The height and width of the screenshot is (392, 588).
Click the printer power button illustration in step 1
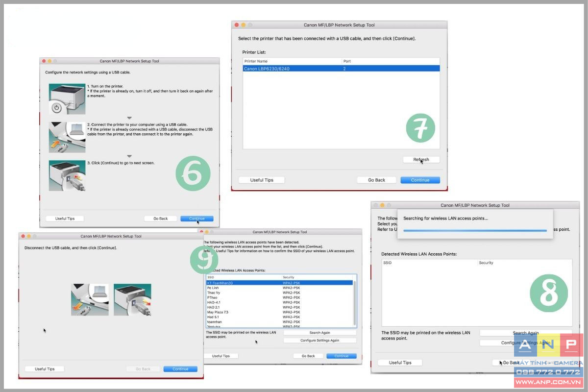[67, 99]
